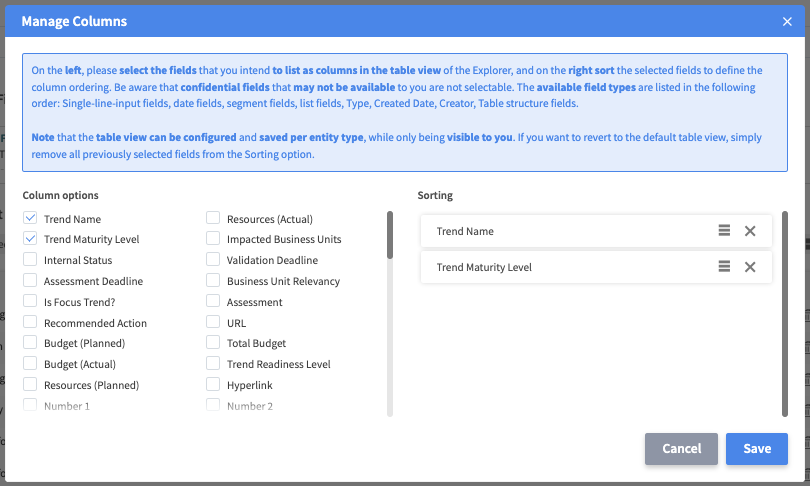The image size is (810, 486).
Task: Click the Cancel button
Action: (681, 449)
